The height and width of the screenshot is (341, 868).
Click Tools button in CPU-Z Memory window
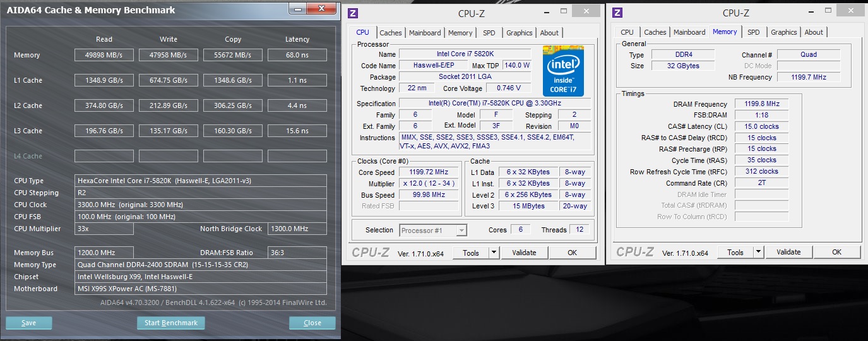735,252
